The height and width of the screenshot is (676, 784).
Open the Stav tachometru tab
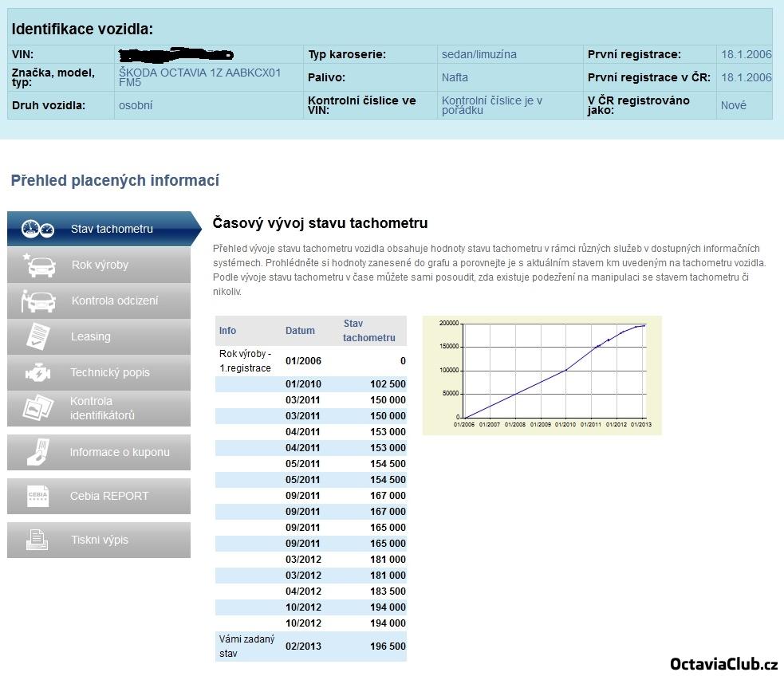click(112, 229)
